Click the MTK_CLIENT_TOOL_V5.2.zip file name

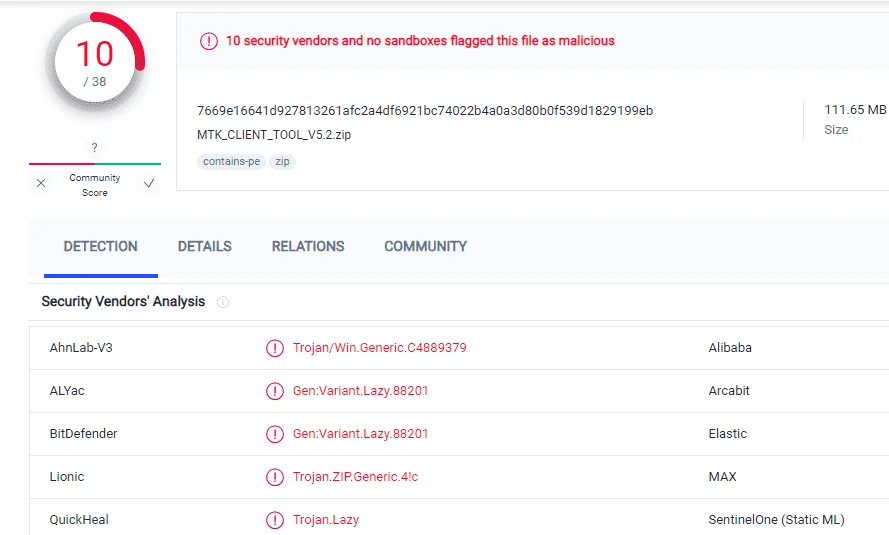coord(274,135)
